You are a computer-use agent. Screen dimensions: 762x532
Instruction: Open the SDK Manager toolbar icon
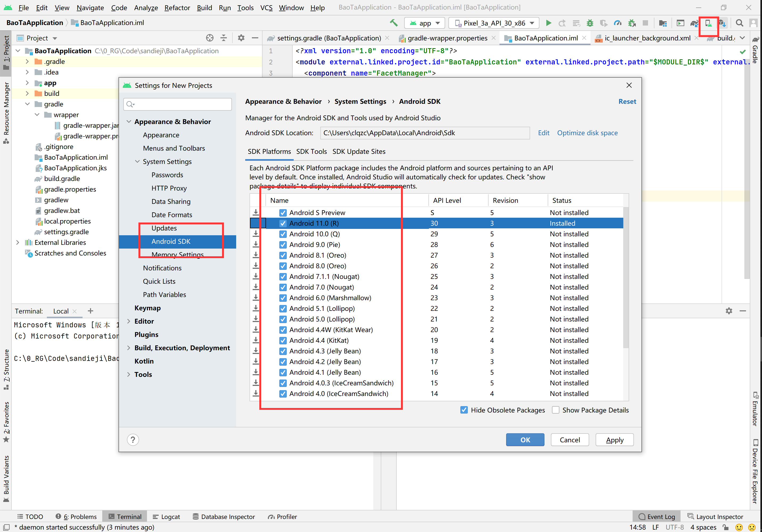point(722,23)
